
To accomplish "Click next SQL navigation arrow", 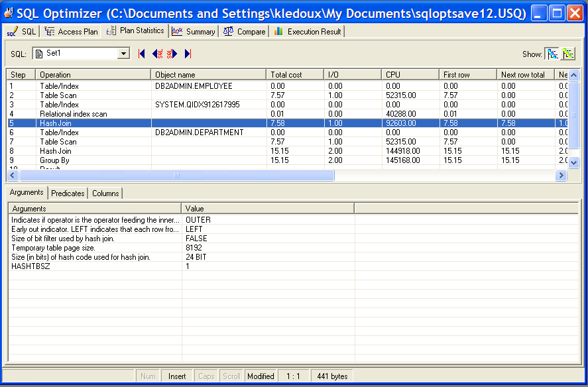I will point(172,54).
